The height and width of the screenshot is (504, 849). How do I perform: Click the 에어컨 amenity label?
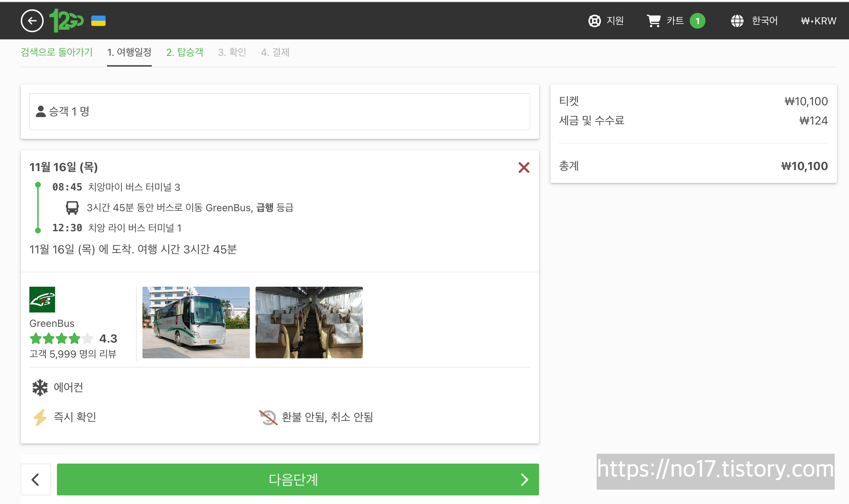tap(68, 387)
